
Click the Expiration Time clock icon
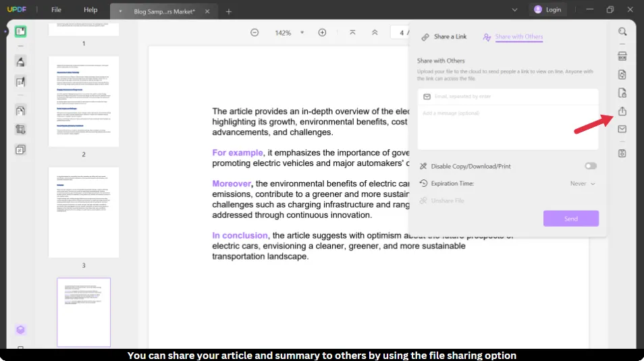[x=423, y=183]
